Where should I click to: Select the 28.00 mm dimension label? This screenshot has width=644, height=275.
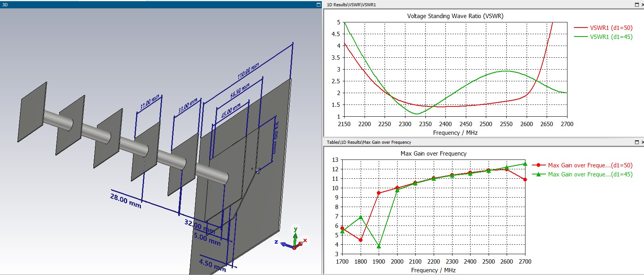pos(126,201)
